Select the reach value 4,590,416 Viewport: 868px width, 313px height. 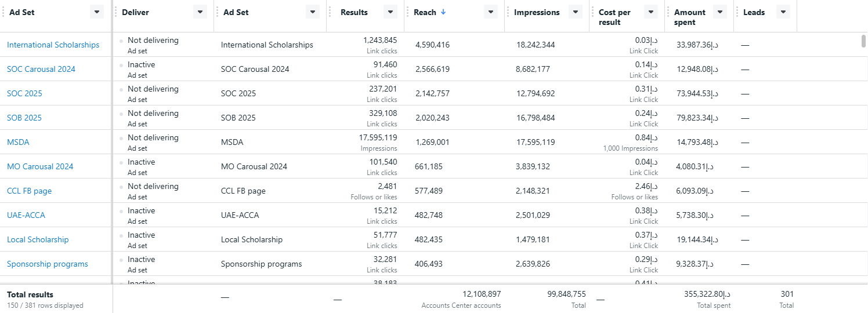432,45
